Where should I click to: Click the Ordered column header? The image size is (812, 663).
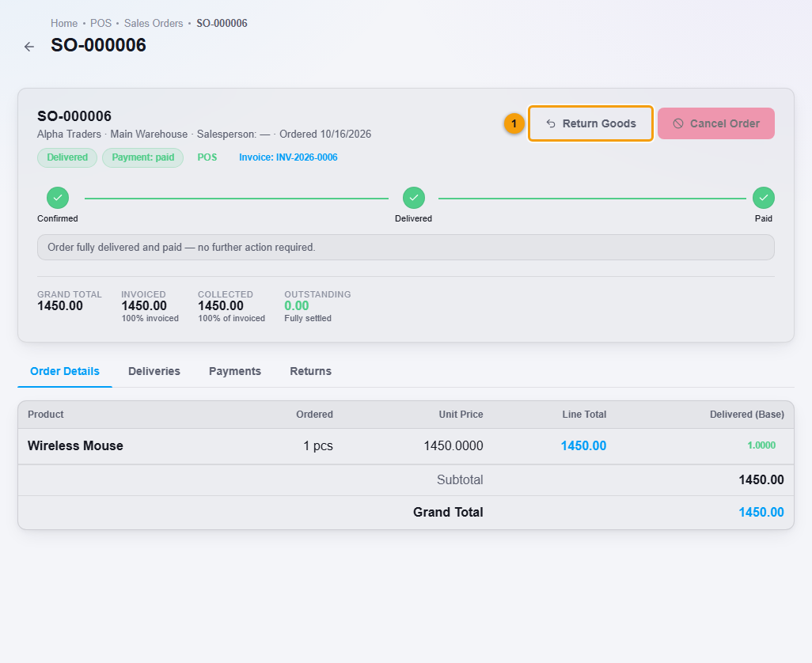coord(314,414)
